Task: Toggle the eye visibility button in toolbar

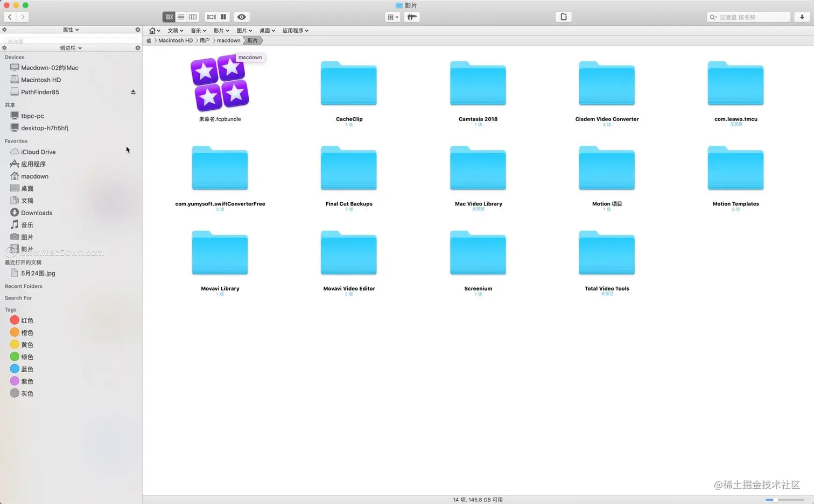Action: [242, 17]
